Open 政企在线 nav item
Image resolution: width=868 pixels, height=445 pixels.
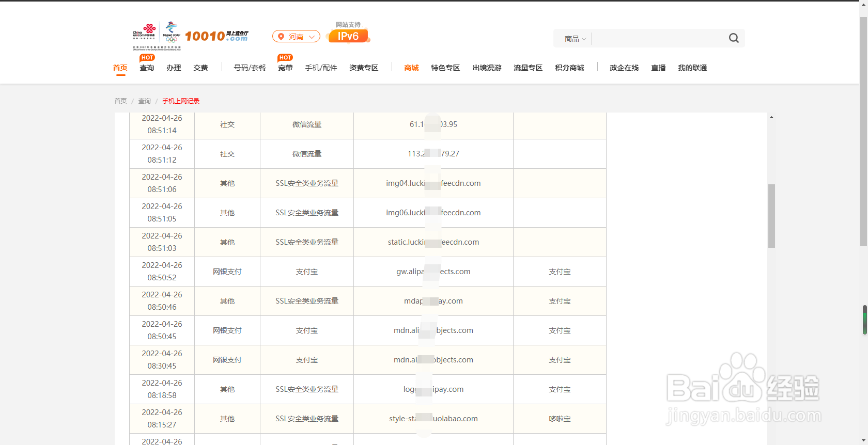pos(624,68)
